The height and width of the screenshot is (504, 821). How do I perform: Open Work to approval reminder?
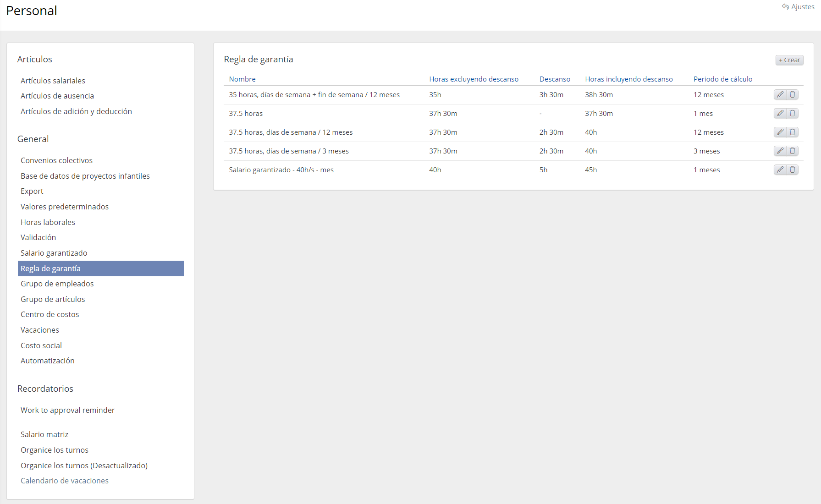[x=67, y=410]
